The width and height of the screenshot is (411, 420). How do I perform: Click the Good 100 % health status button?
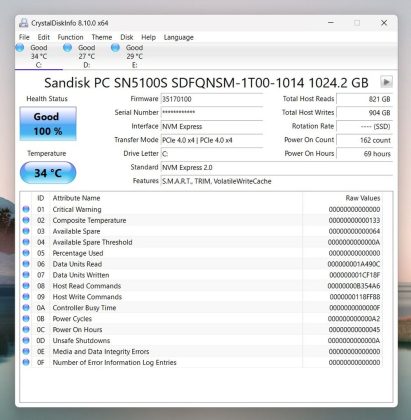[48, 124]
